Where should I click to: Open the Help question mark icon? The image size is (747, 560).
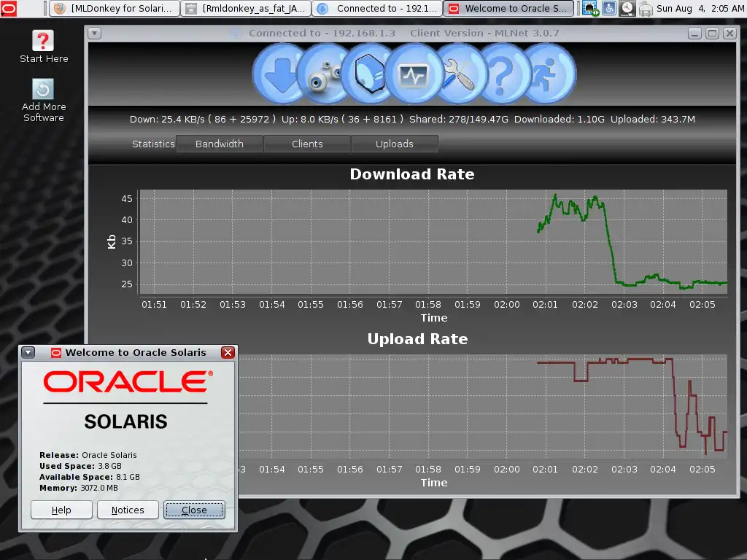click(503, 74)
